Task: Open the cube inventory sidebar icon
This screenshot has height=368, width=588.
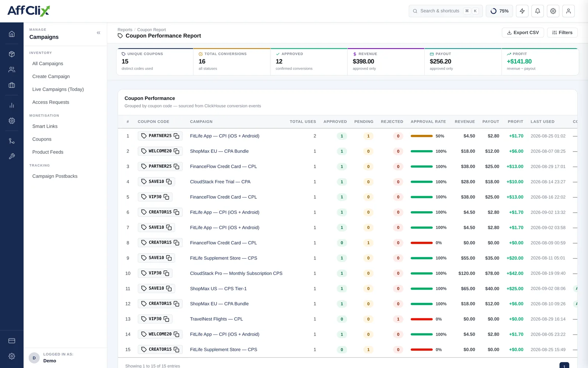Action: click(12, 54)
